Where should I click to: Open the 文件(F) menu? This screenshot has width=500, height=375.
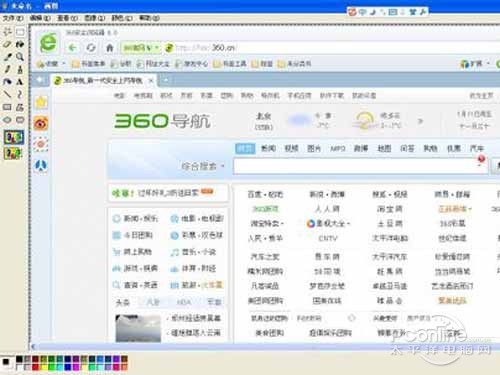click(x=13, y=18)
